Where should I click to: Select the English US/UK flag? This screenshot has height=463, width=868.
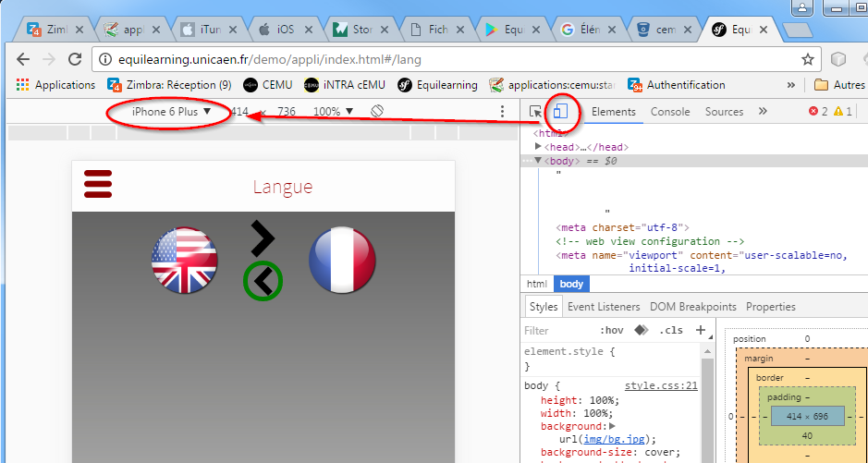185,260
